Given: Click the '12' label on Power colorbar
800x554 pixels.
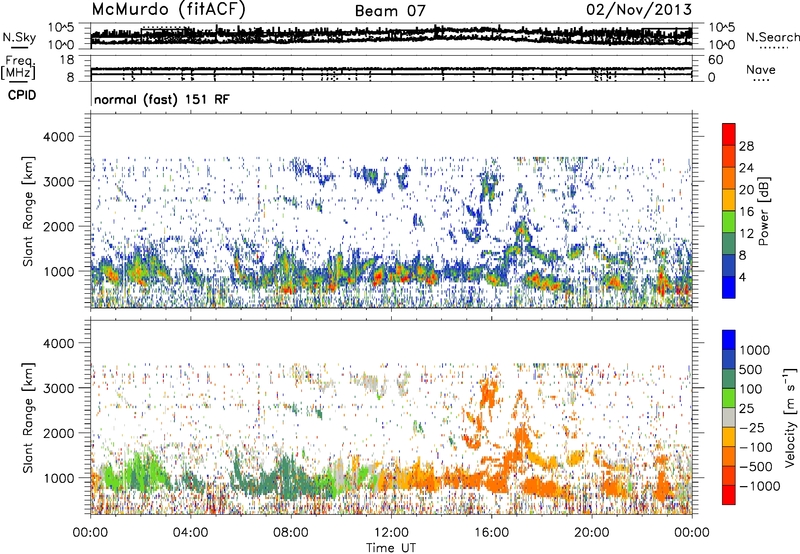Looking at the screenshot, I should 746,234.
